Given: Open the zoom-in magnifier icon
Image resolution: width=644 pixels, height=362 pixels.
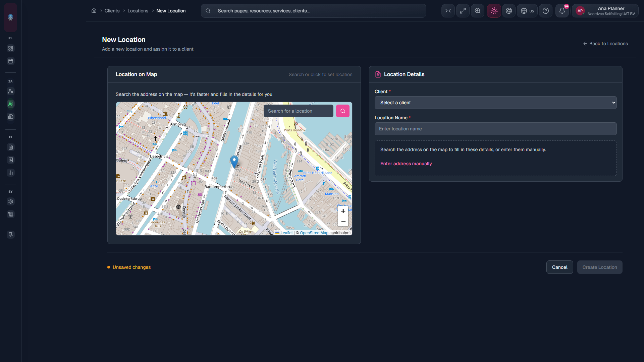Looking at the screenshot, I should [x=478, y=11].
